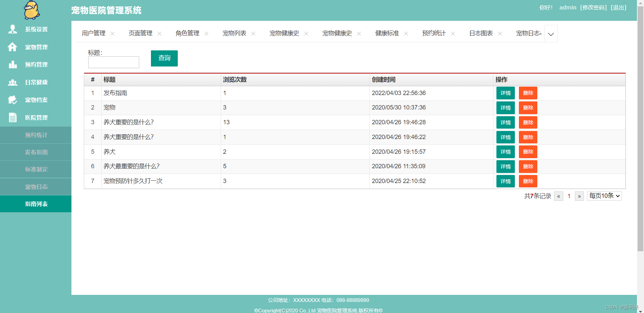
Task: Click the people icon beside 日常健康
Action: point(13,82)
